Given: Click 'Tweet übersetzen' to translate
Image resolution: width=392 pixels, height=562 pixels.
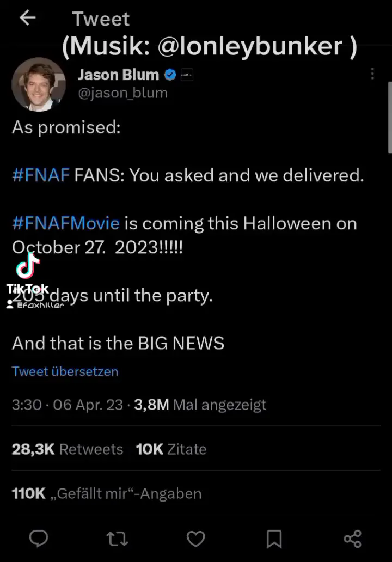Looking at the screenshot, I should 65,371.
